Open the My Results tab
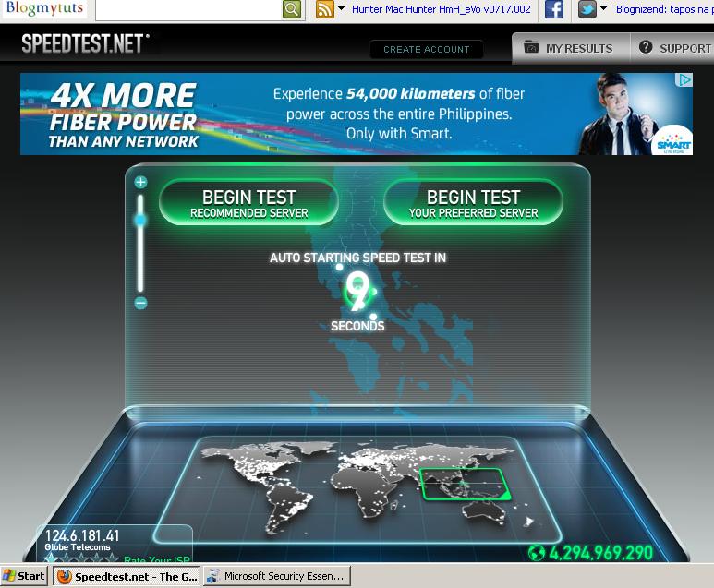The image size is (714, 588). (571, 48)
